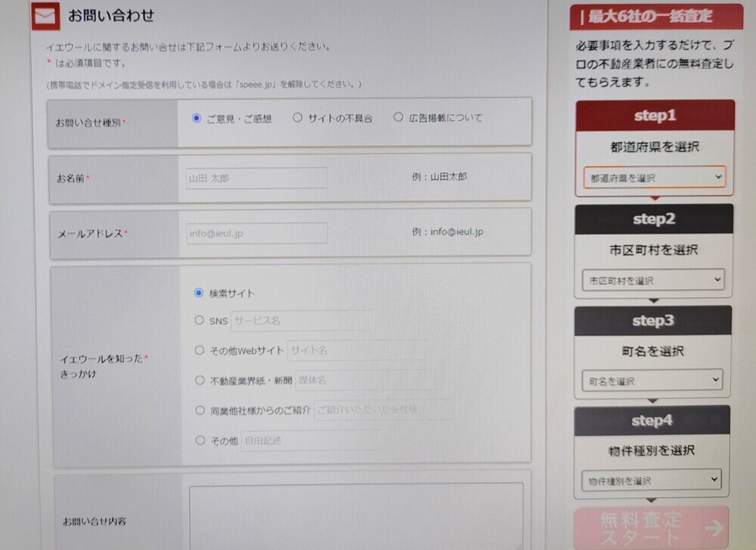Image resolution: width=756 pixels, height=550 pixels.
Task: Click the step1 header
Action: click(655, 116)
